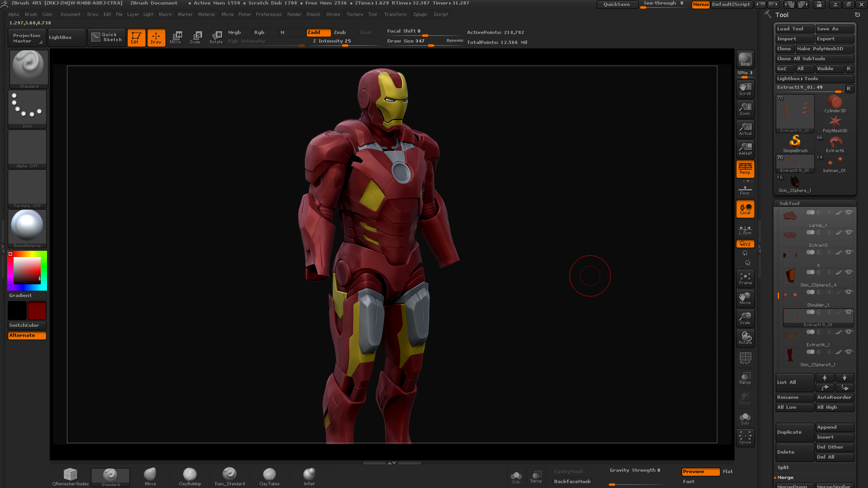Toggle visibility eye of Extract4_1 subtool
Viewport: 868px width, 488px height.
849,332
